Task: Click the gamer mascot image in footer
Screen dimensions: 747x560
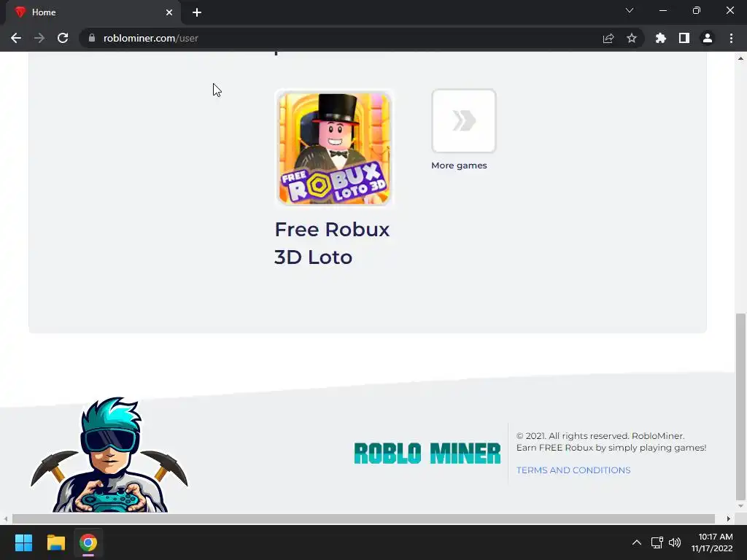Action: (109, 455)
